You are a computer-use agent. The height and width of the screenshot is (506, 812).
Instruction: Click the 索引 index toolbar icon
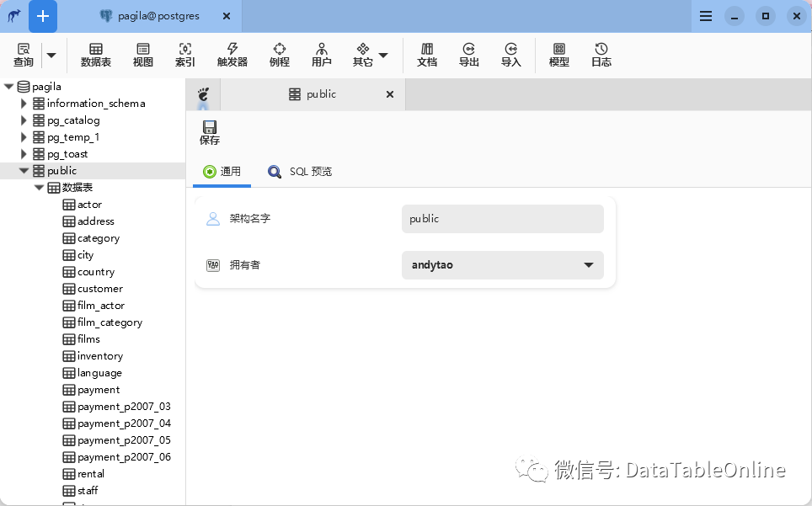point(184,55)
